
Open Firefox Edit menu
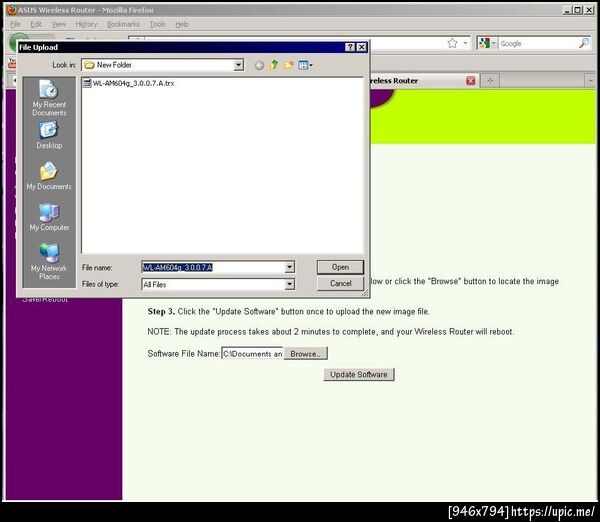(36, 24)
